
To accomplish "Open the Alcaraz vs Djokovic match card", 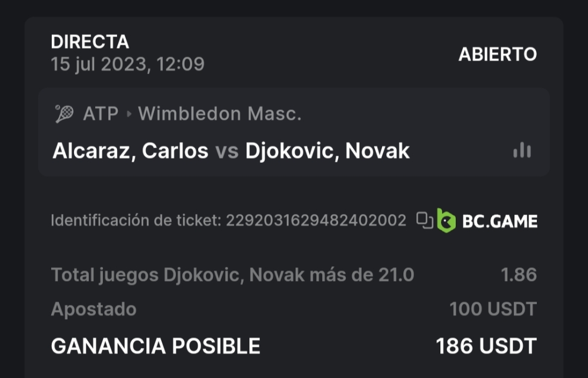I will [294, 132].
